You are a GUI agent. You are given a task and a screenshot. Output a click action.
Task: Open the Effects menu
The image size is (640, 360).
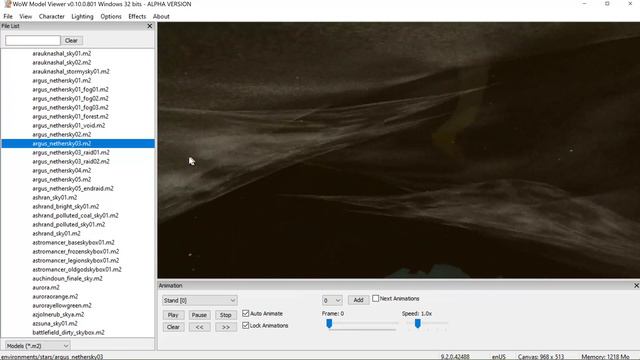pos(137,16)
